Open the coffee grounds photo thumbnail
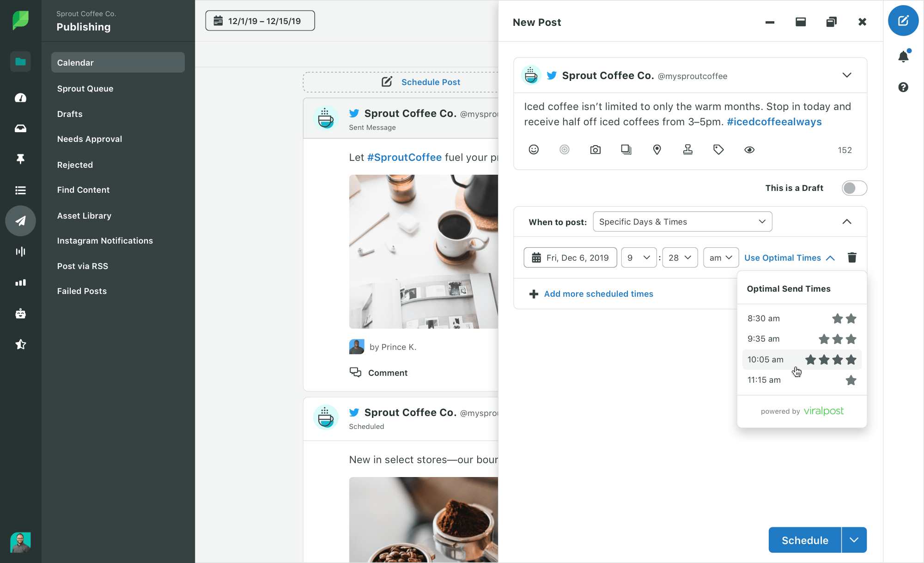 424,520
